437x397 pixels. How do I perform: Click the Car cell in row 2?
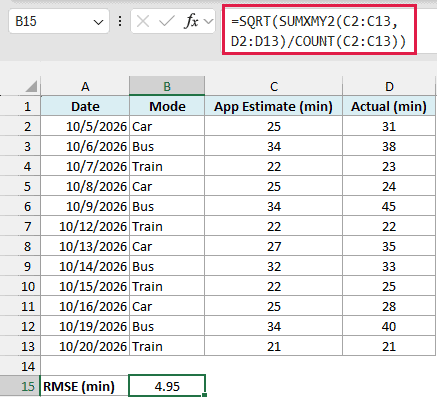167,126
